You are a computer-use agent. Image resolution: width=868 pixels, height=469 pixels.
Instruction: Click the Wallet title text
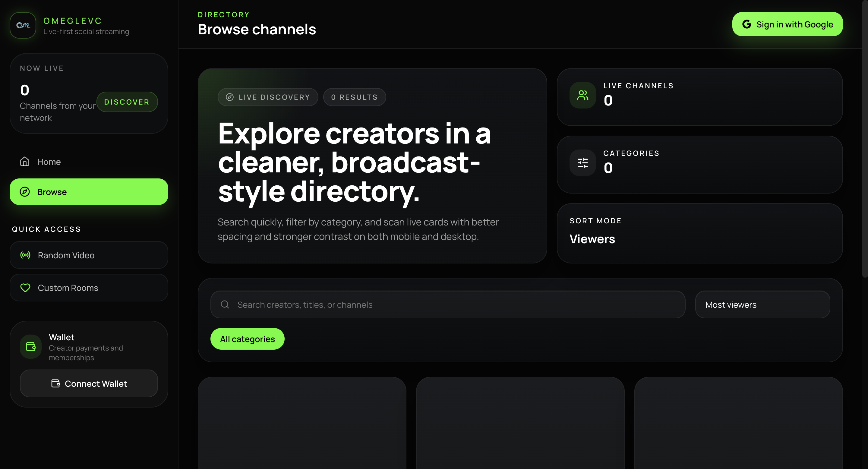[x=62, y=337]
